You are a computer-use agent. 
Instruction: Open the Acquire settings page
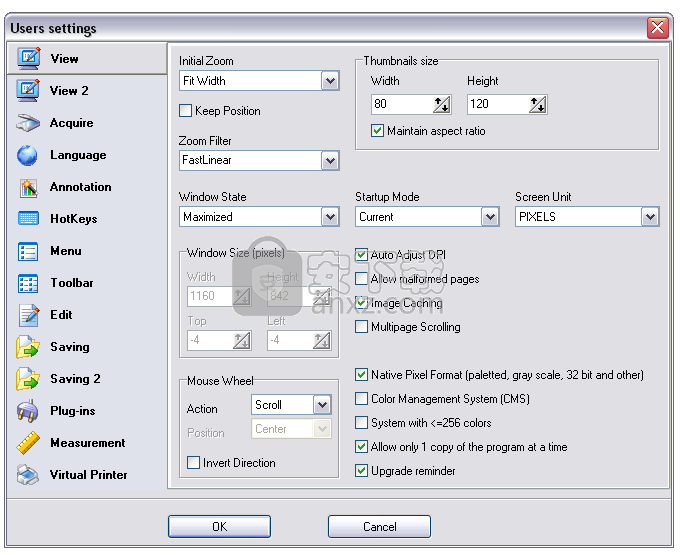pos(87,123)
